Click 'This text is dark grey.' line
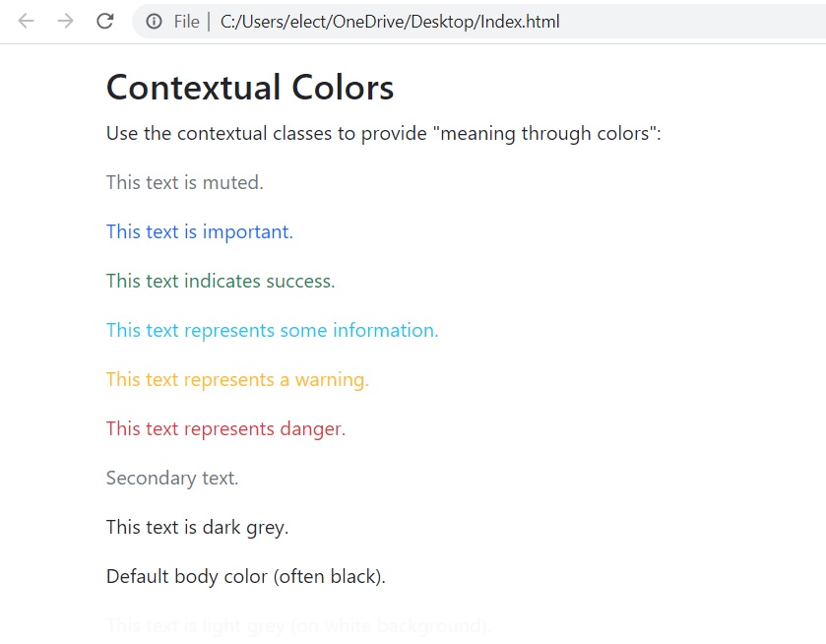 (197, 527)
